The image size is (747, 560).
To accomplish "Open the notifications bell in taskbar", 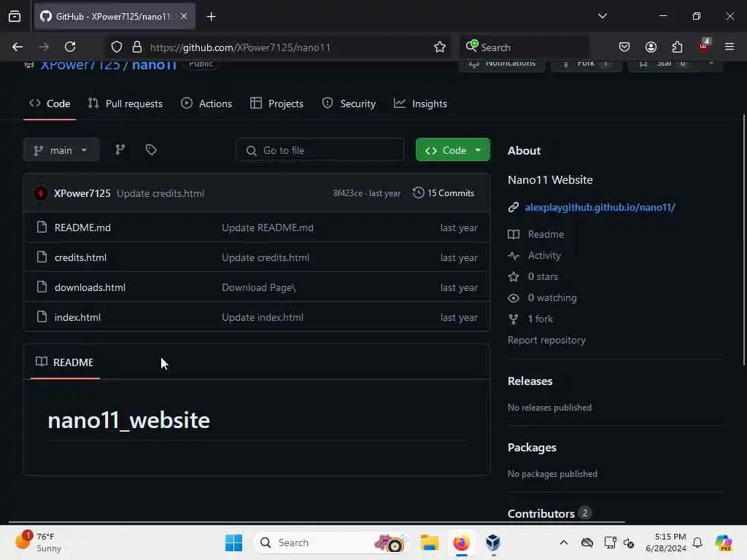I will 697,542.
